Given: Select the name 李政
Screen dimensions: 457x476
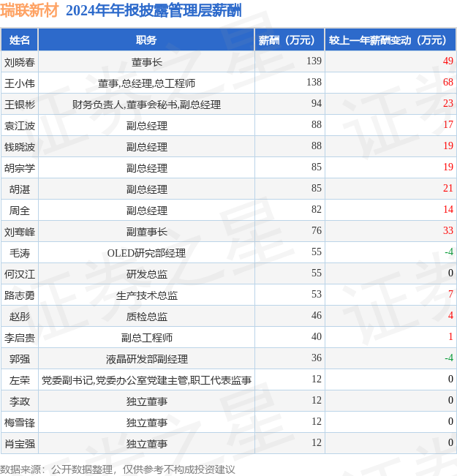Looking at the screenshot, I should click(20, 401).
